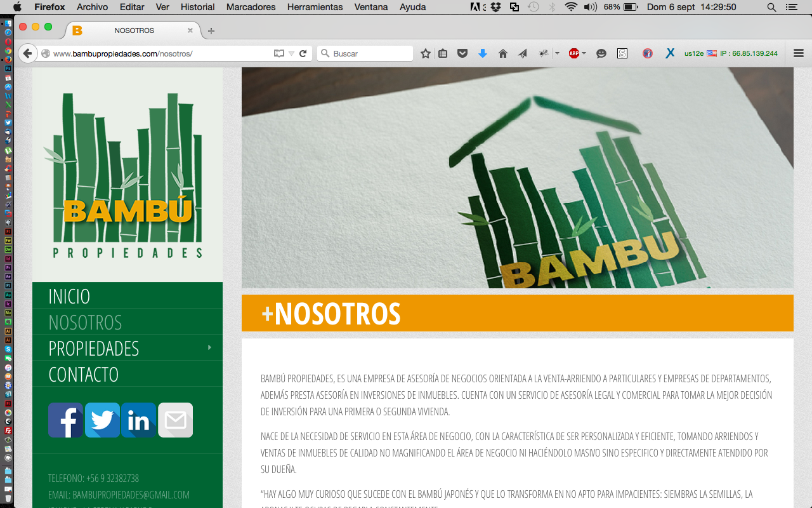Viewport: 812px width, 508px height.
Task: Open the Ventana menu
Action: coord(371,7)
